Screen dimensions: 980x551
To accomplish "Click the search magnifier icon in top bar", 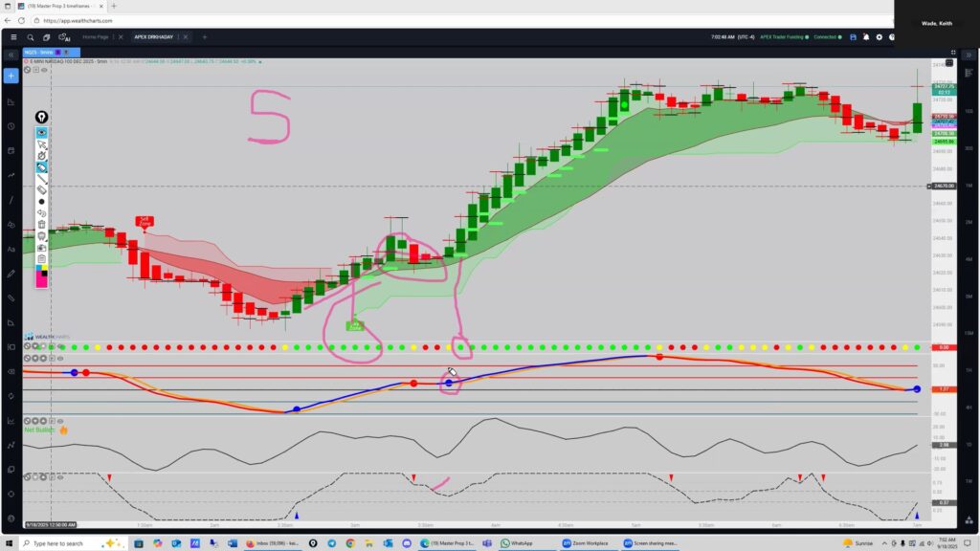I will coord(31,37).
